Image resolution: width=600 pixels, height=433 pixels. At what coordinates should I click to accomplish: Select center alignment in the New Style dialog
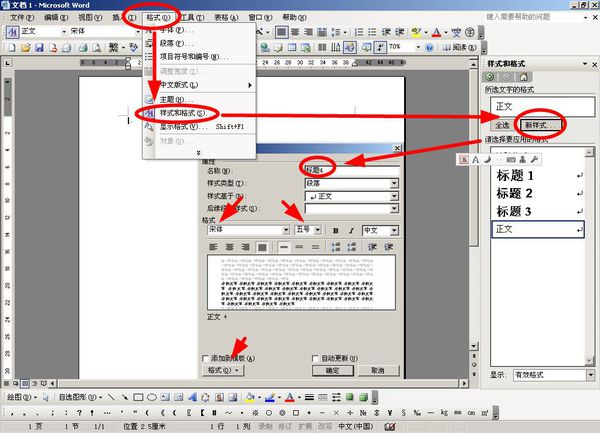230,247
